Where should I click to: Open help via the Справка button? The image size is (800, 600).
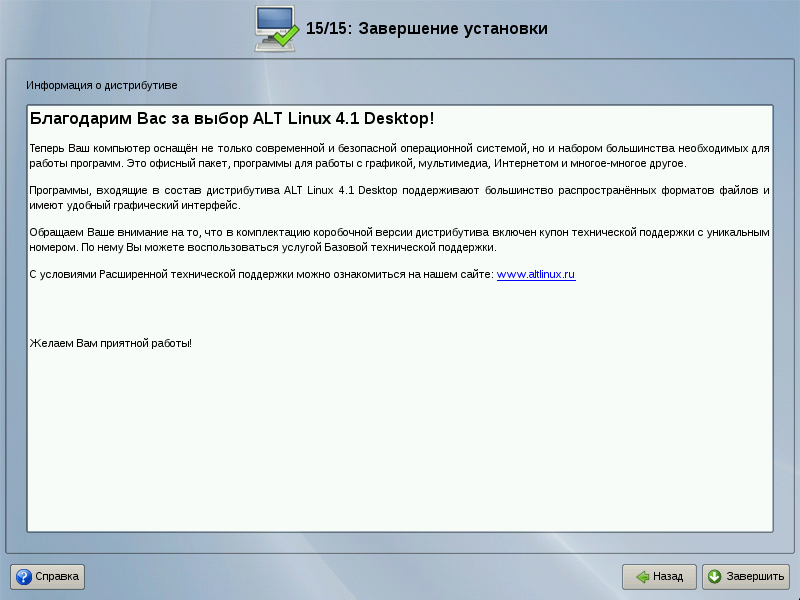[x=48, y=577]
